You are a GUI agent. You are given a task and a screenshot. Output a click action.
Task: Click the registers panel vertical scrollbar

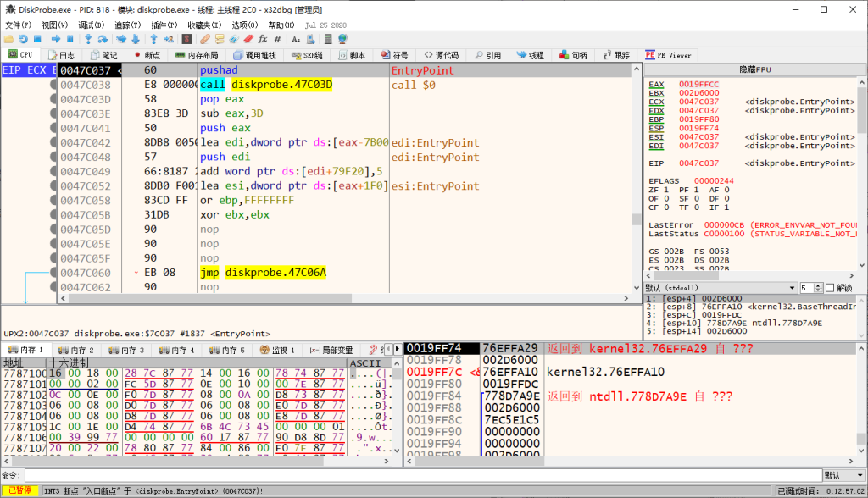coord(862,174)
